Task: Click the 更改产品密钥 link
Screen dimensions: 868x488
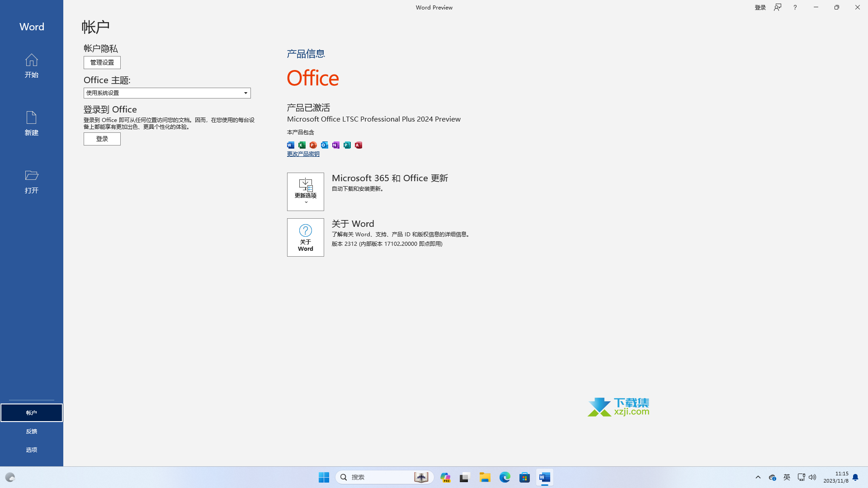Action: coord(303,154)
